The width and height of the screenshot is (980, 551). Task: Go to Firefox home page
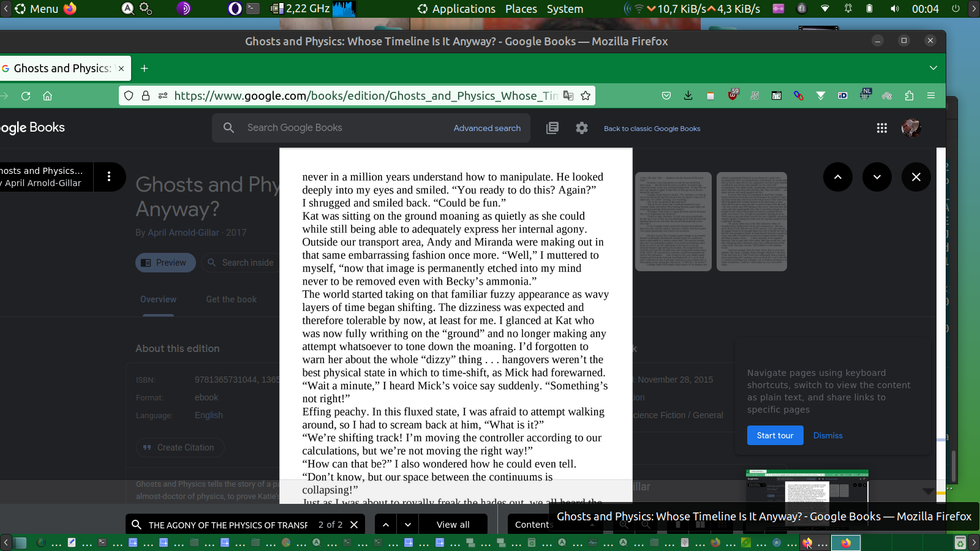pyautogui.click(x=47, y=96)
